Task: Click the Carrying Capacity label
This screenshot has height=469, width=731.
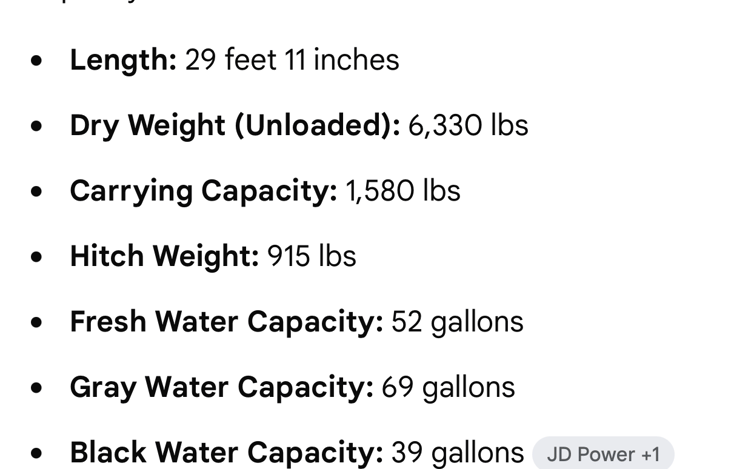Action: [204, 192]
